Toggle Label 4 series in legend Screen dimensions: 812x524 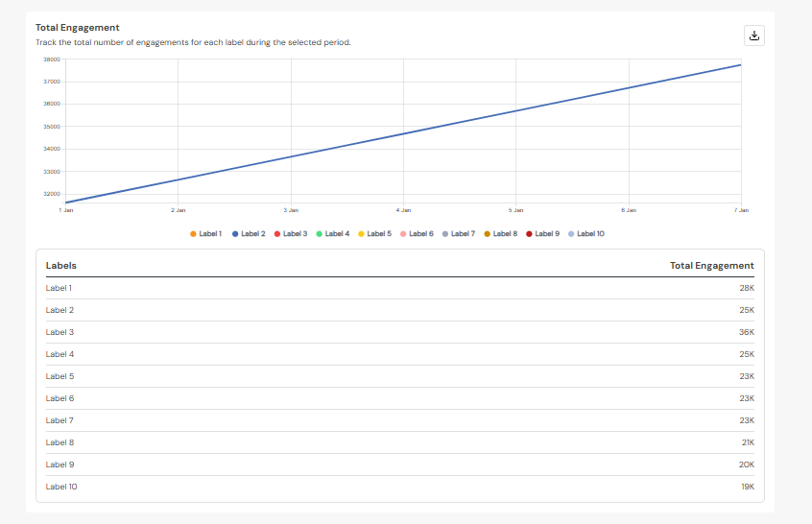(x=332, y=234)
